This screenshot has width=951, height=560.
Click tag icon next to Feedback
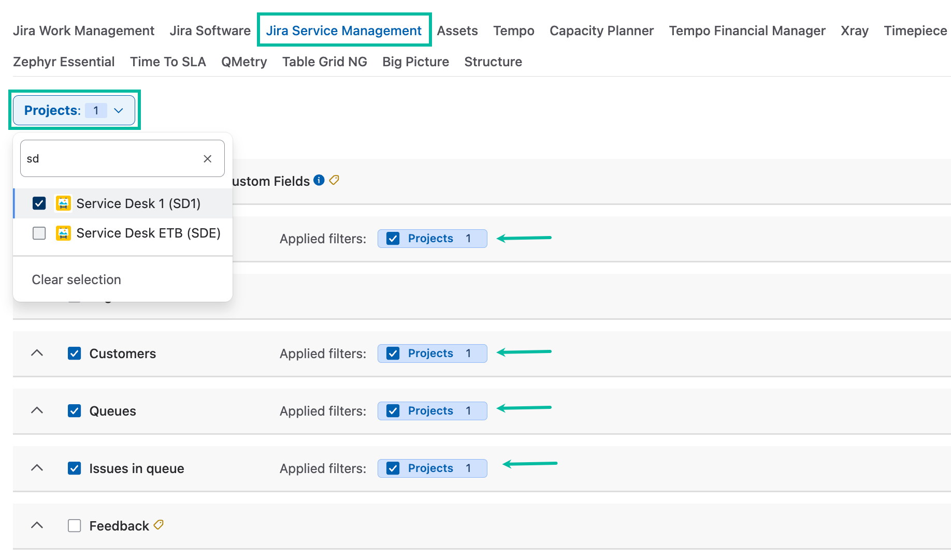point(159,525)
